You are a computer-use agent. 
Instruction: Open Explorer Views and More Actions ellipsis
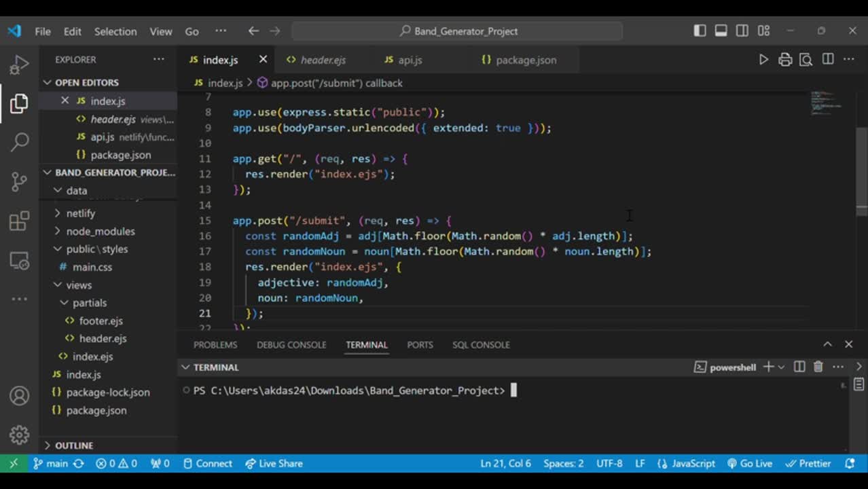pyautogui.click(x=159, y=59)
